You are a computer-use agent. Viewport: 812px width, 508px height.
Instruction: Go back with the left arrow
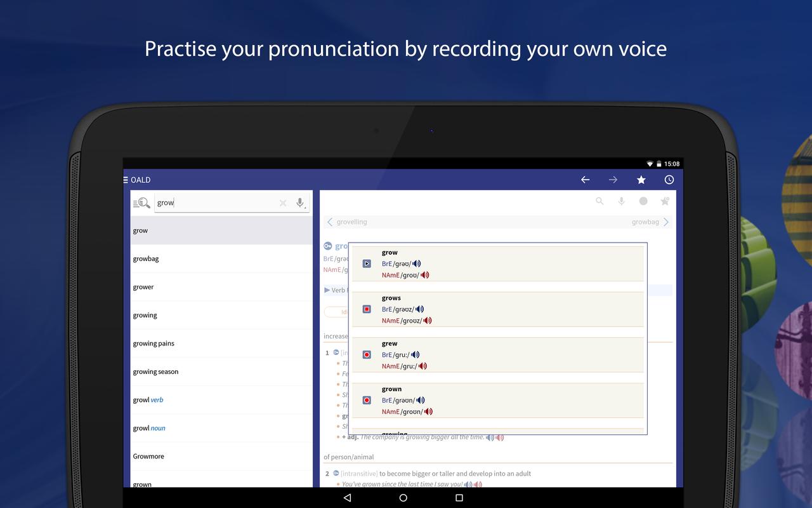[x=585, y=180]
